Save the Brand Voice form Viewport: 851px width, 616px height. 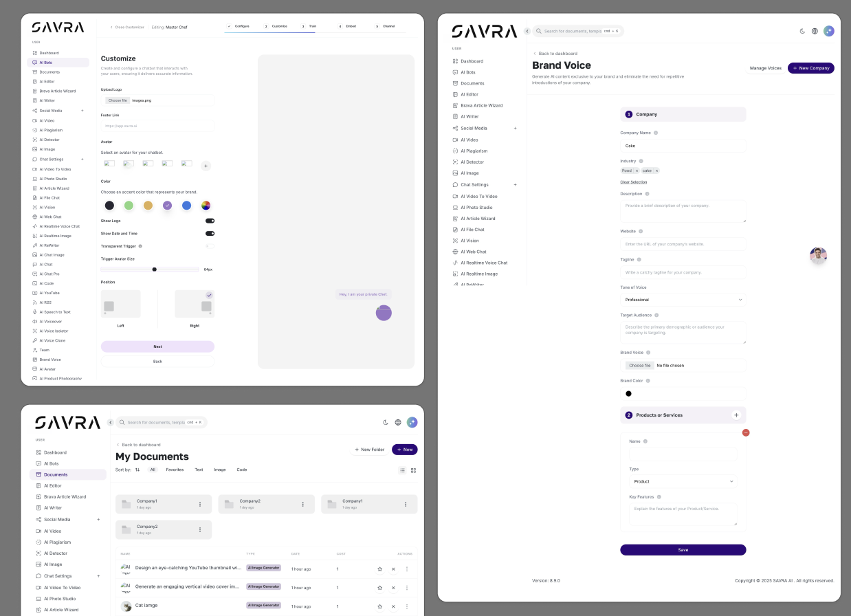coord(683,550)
